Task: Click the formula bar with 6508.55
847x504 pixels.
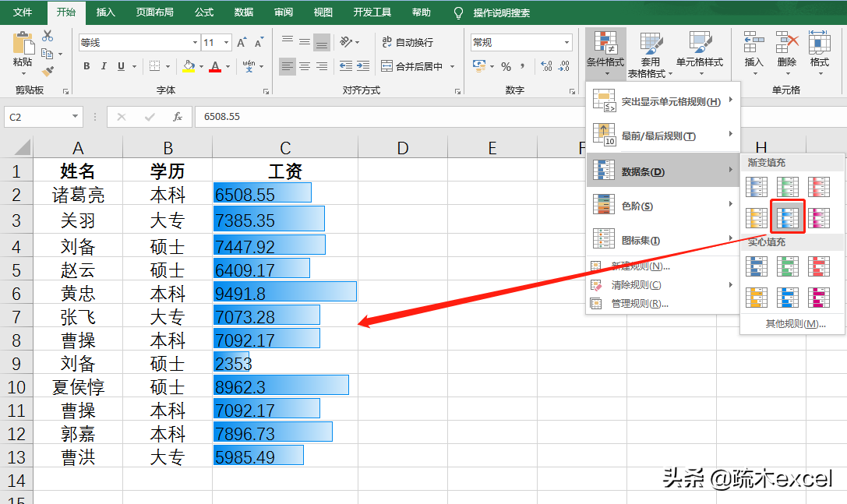Action: pyautogui.click(x=389, y=117)
